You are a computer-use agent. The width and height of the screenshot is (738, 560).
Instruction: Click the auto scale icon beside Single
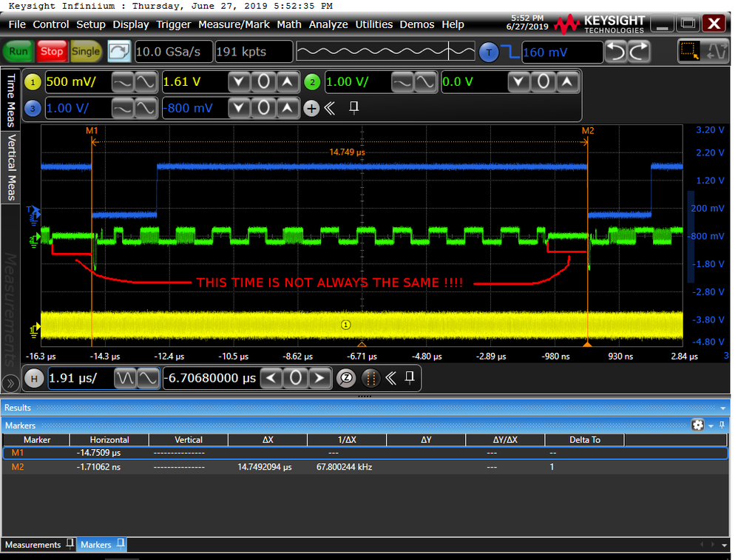(119, 51)
